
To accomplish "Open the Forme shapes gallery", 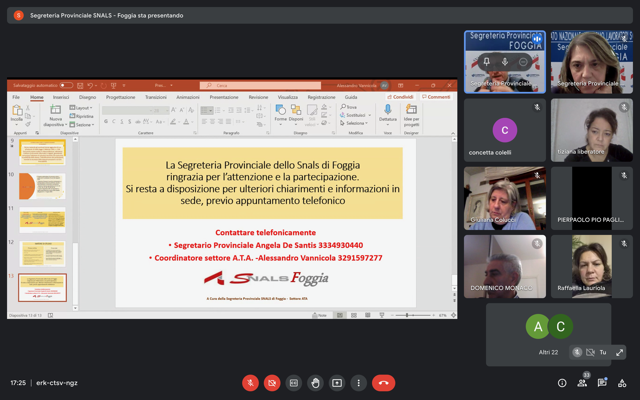I will (280, 114).
